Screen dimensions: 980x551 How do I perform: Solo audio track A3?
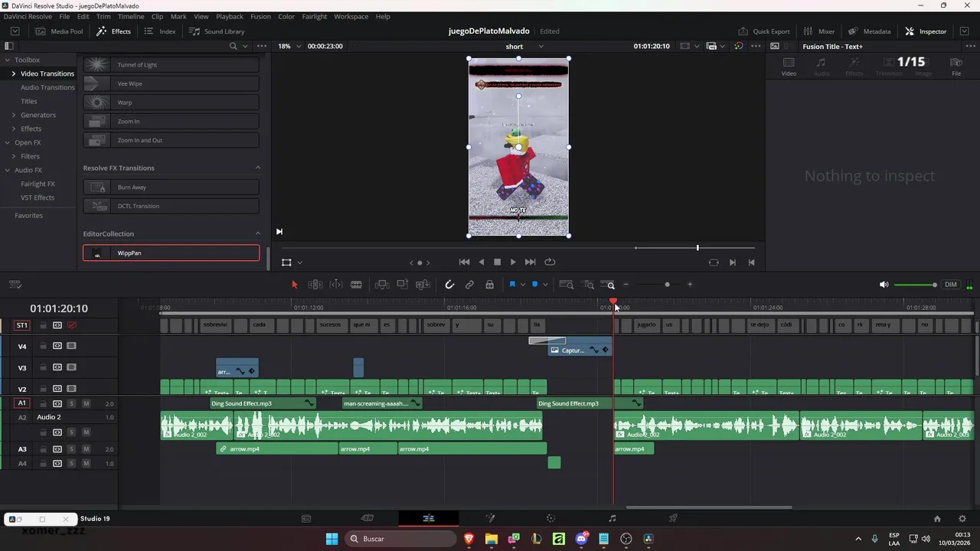(71, 449)
